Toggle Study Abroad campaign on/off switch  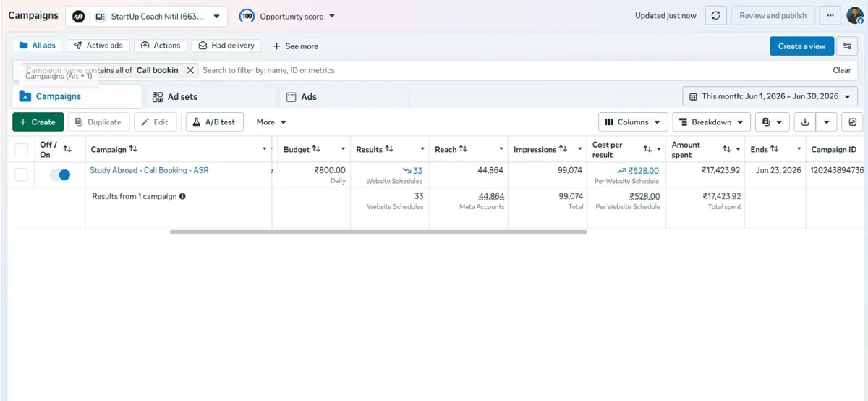(59, 174)
